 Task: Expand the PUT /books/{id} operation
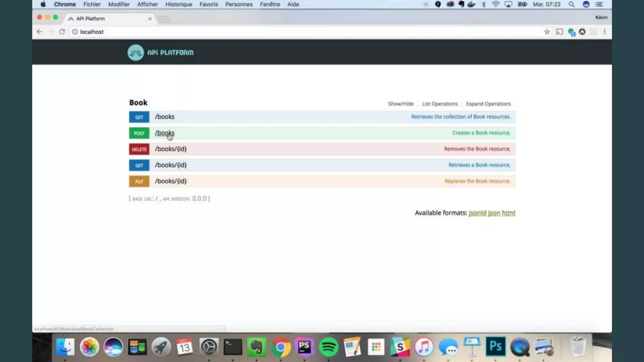click(171, 181)
